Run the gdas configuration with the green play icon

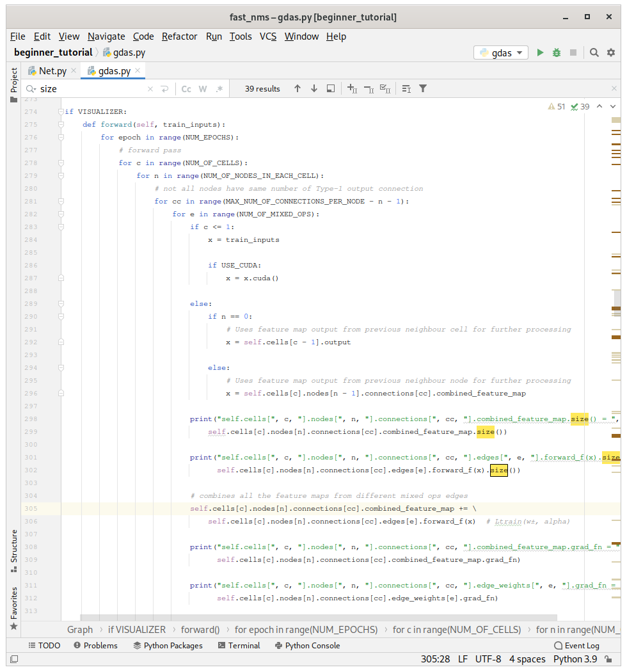coord(540,53)
